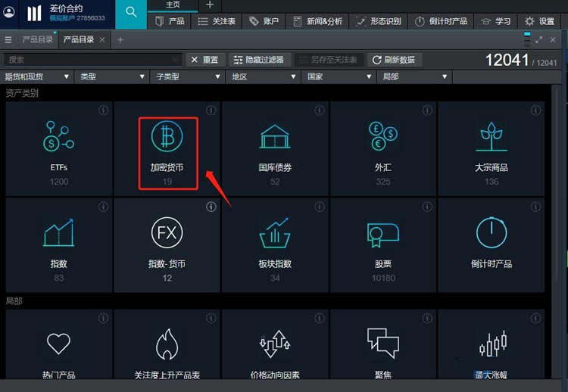Add a new panel tab
This screenshot has height=392, width=568.
pyautogui.click(x=120, y=40)
